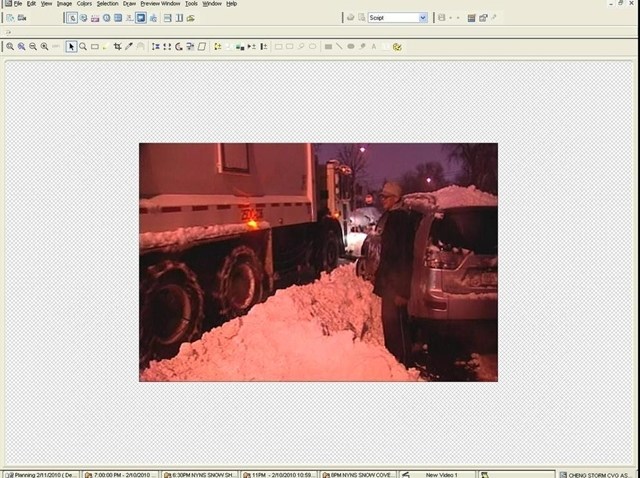Click the deform skew parallelogram icon

pos(202,47)
